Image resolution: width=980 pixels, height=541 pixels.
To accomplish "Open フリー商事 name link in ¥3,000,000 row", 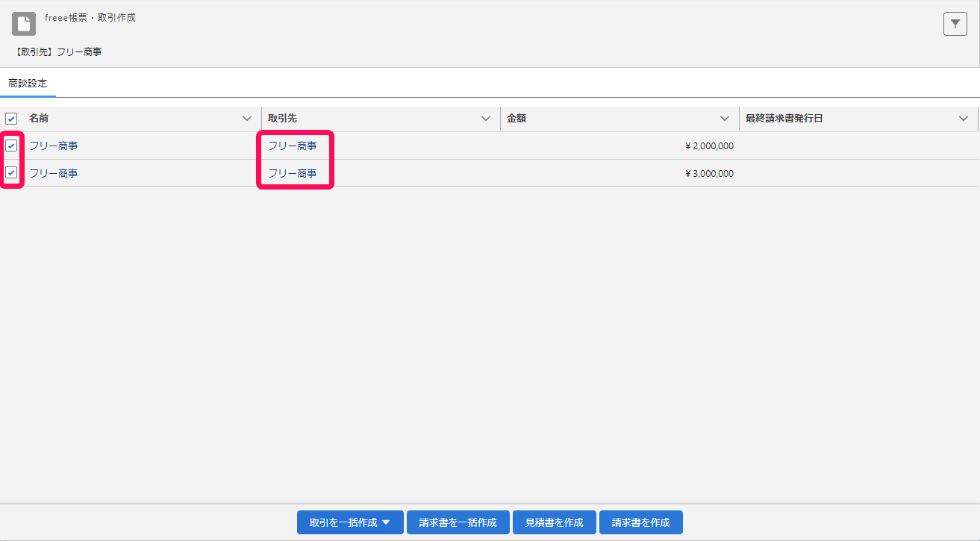I will point(53,173).
